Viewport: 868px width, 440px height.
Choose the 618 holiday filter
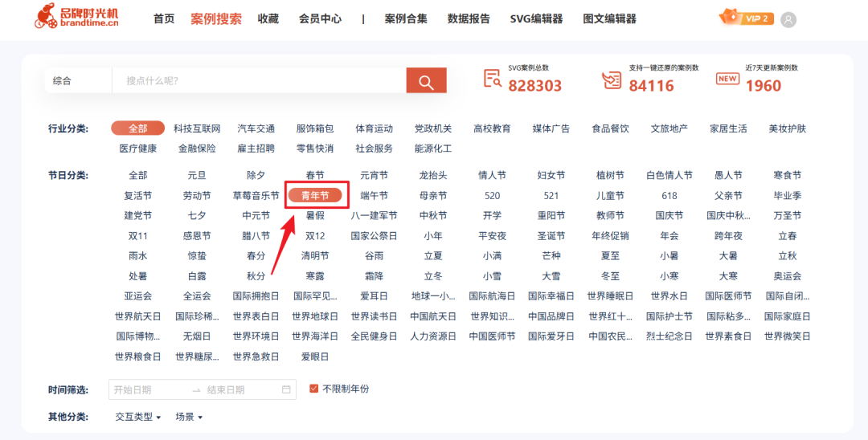pyautogui.click(x=669, y=196)
